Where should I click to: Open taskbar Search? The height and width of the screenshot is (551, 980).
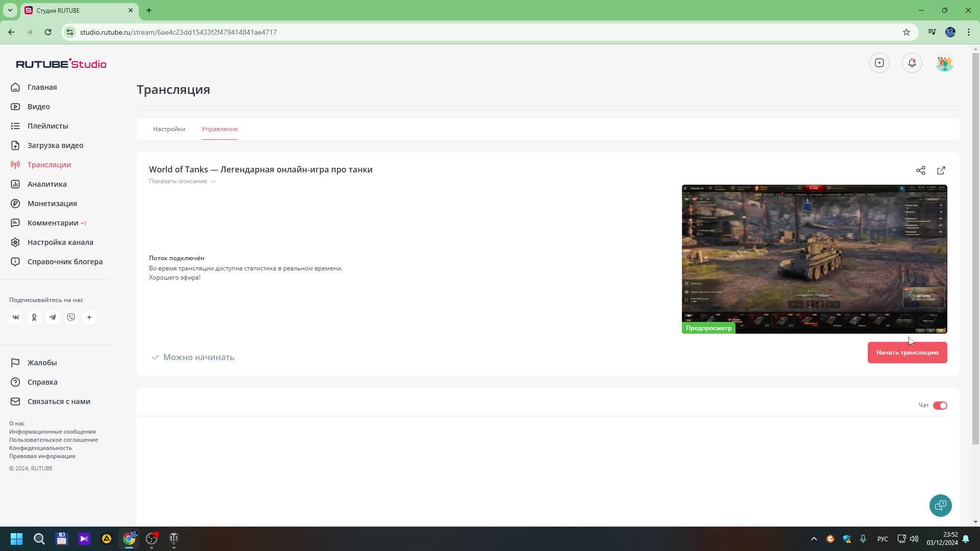tap(39, 539)
